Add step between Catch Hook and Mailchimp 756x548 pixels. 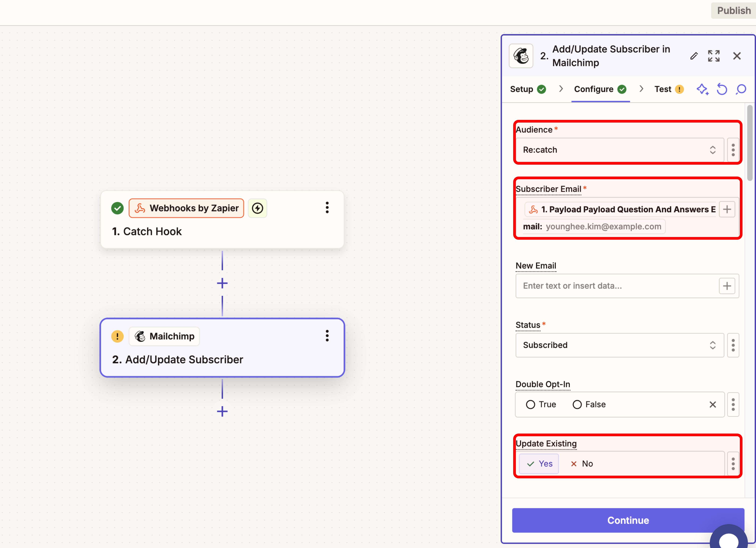pyautogui.click(x=222, y=283)
